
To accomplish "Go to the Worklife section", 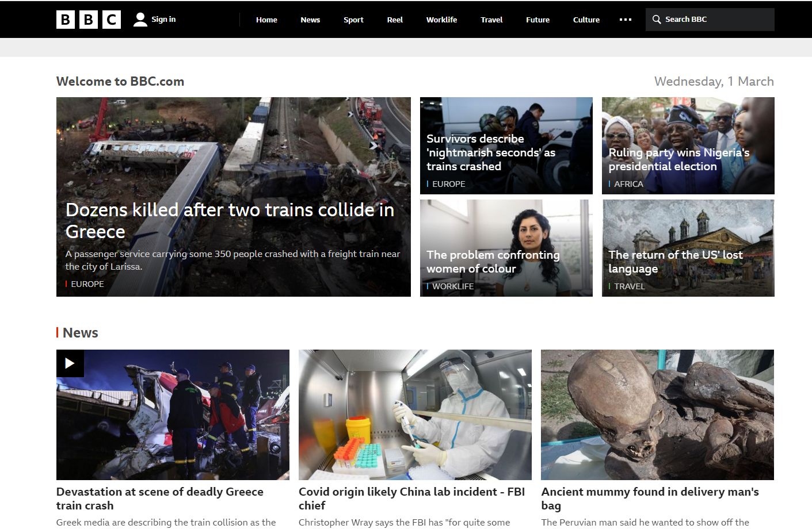I will tap(441, 20).
